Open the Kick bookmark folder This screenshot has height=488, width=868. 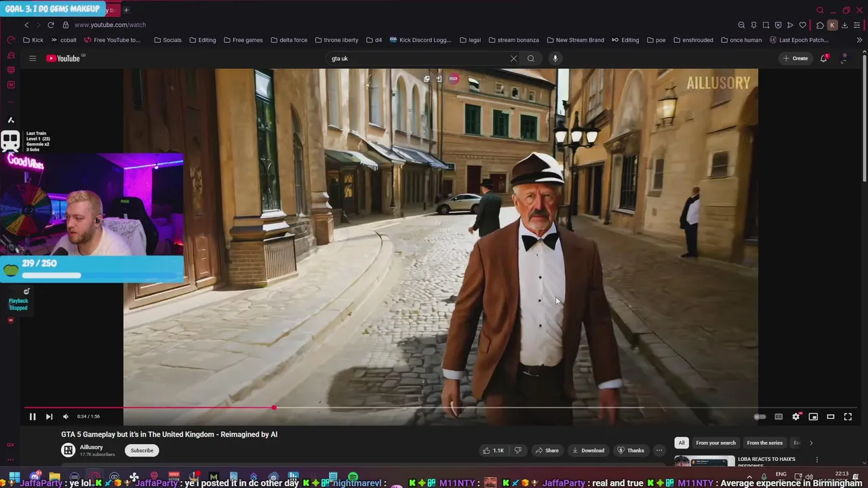click(x=33, y=40)
